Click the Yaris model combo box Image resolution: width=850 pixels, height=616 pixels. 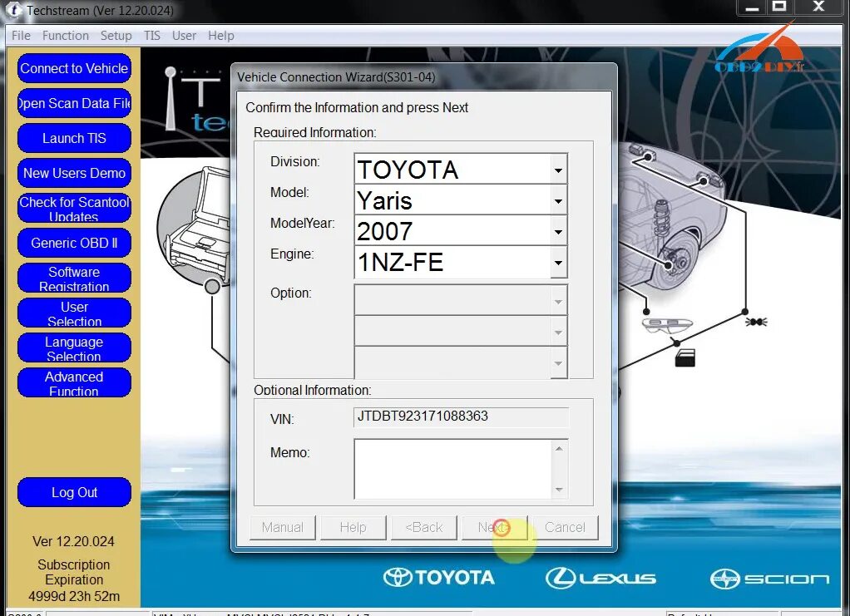[x=460, y=200]
